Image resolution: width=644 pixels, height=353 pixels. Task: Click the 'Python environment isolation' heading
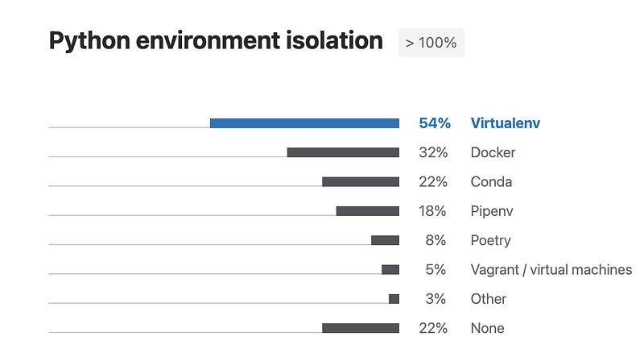[x=216, y=41]
